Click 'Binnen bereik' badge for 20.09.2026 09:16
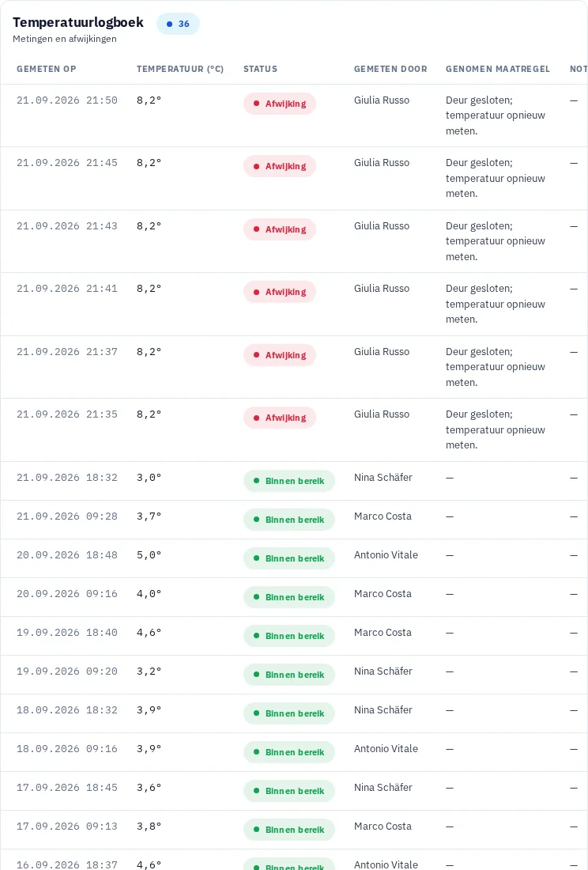The height and width of the screenshot is (870, 588). [x=289, y=598]
